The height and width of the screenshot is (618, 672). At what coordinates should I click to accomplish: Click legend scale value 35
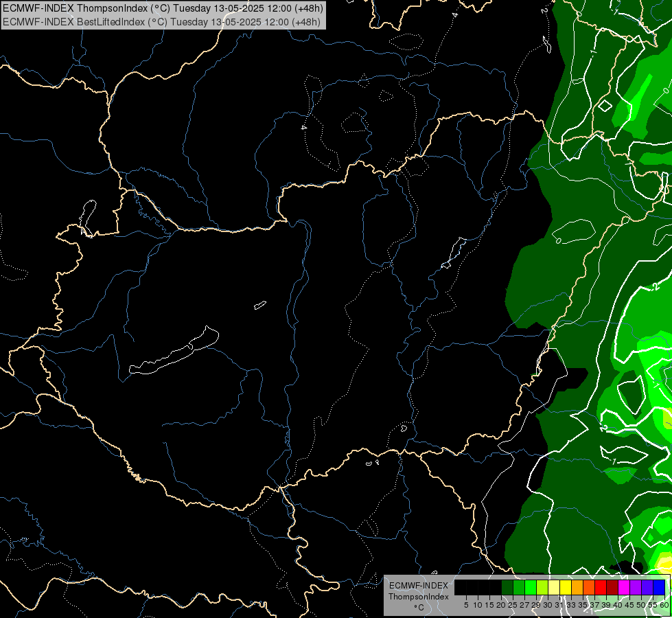(x=583, y=605)
